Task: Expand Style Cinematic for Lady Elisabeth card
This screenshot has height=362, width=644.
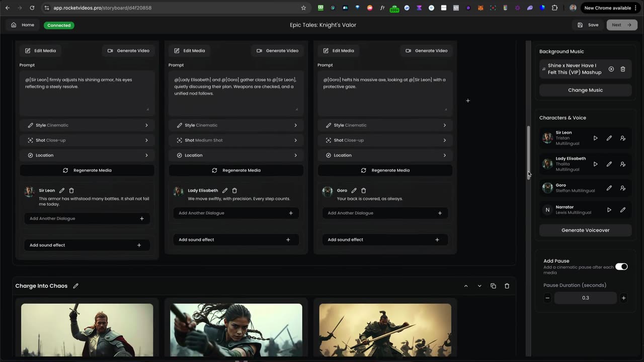Action: [236, 125]
